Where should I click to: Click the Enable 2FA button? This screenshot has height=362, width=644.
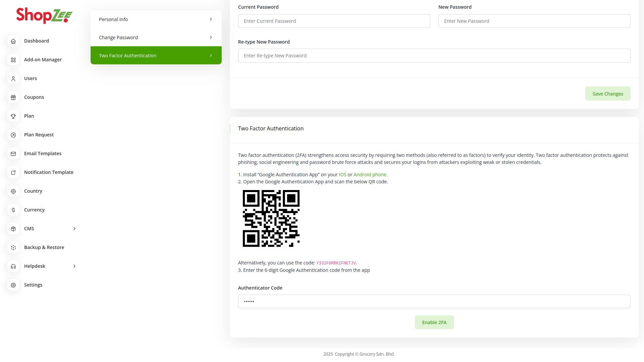tap(434, 322)
